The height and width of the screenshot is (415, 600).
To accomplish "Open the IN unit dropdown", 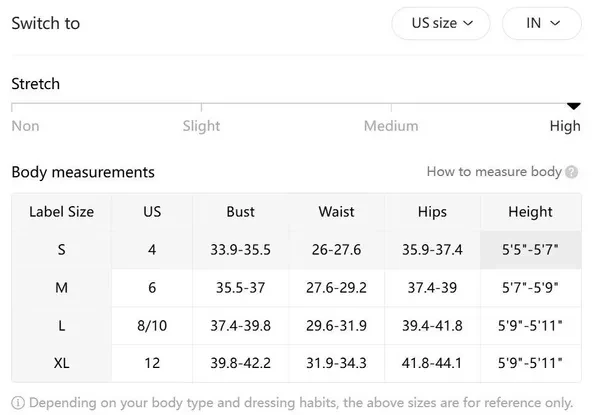I will tap(541, 23).
